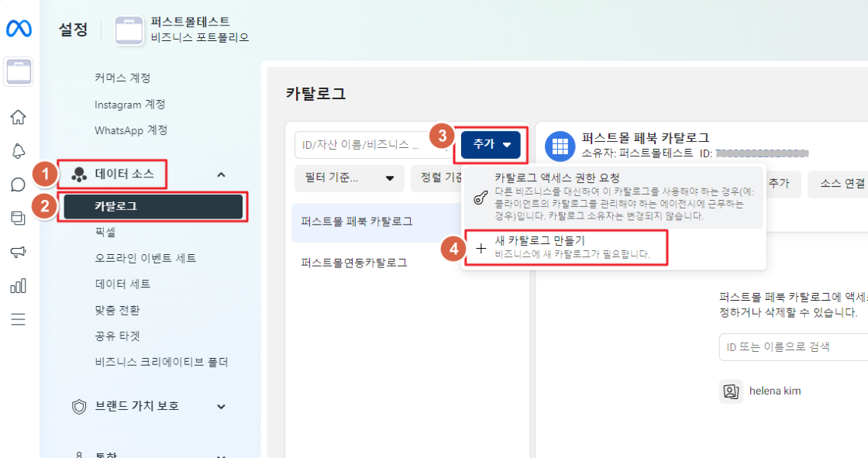Viewport: 868px width, 458px height.
Task: Open the bar chart insights icon
Action: [x=19, y=286]
